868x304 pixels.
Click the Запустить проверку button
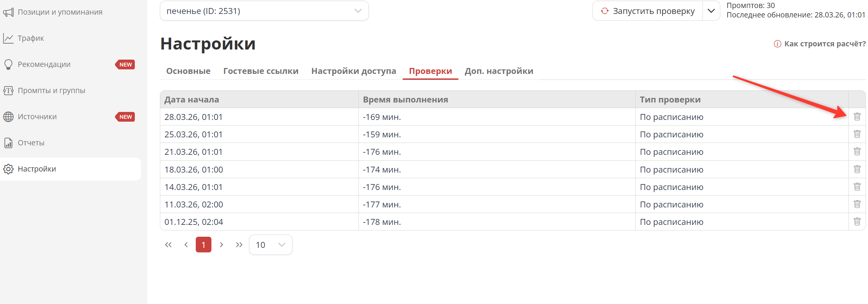tap(648, 11)
